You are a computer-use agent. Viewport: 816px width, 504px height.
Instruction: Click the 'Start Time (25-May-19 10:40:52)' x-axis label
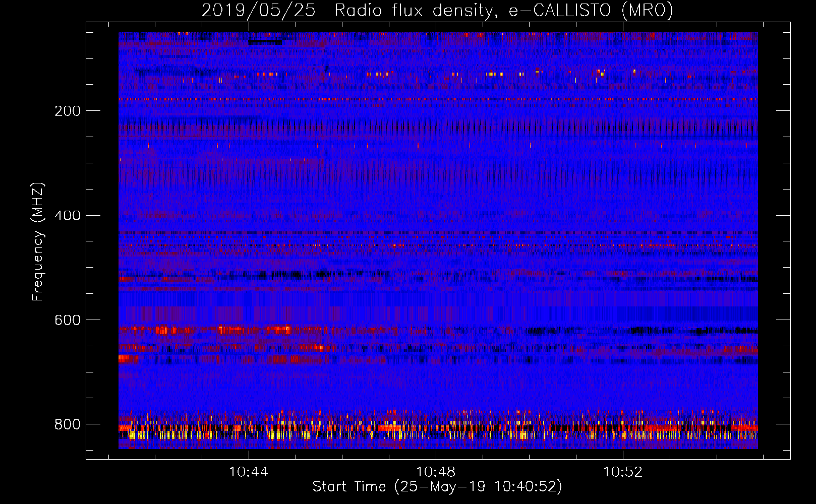(437, 487)
